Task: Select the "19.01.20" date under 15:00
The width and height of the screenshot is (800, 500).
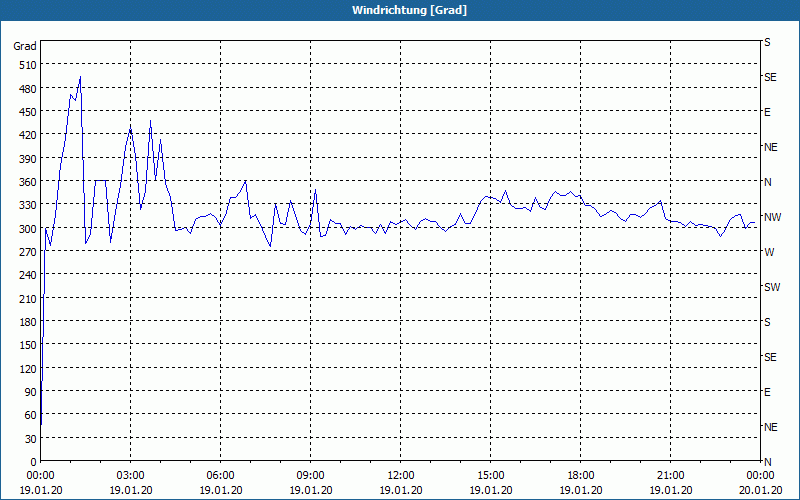Action: 490,490
